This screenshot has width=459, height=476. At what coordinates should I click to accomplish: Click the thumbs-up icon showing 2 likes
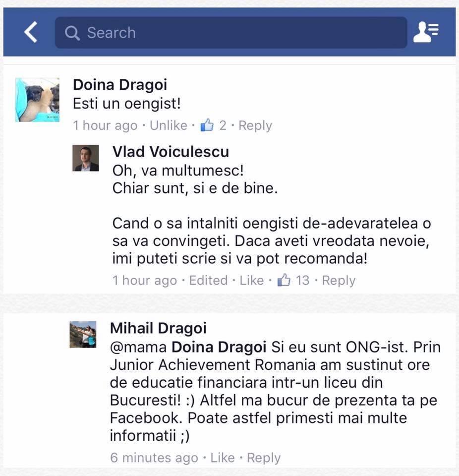click(x=207, y=125)
